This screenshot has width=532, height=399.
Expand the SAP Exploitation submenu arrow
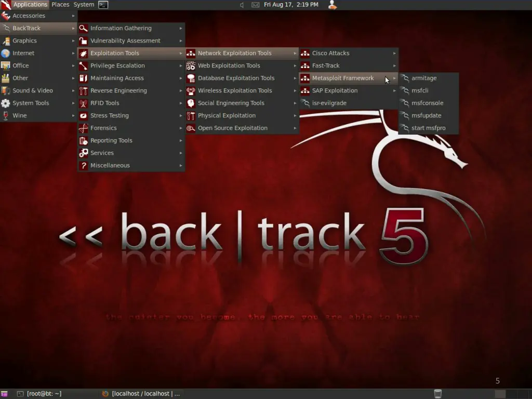click(394, 90)
